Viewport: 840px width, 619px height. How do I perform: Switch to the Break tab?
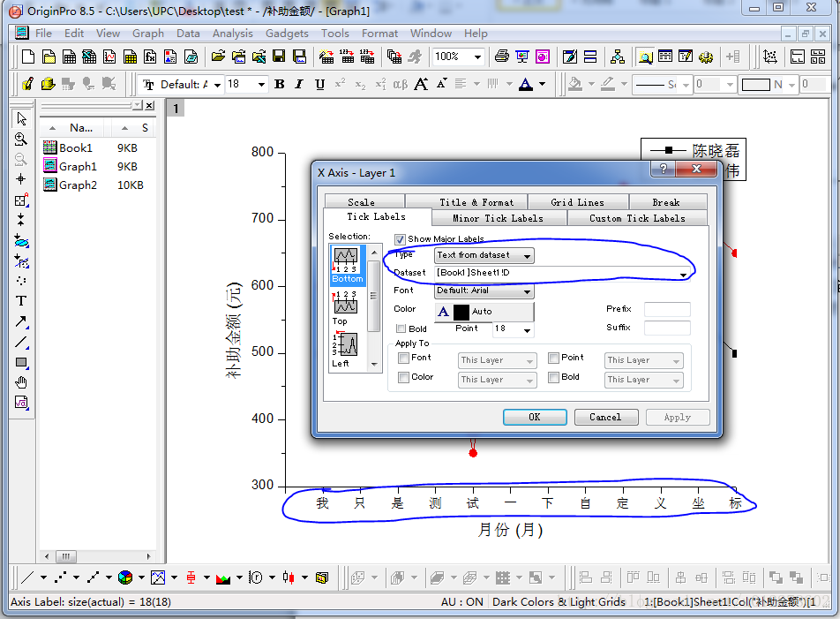pyautogui.click(x=666, y=202)
